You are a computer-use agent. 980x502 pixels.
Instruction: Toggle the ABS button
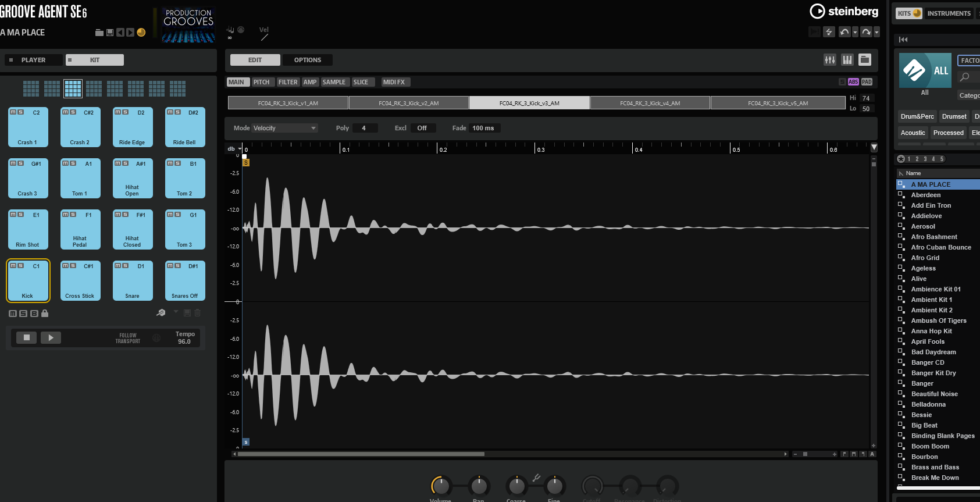point(853,82)
